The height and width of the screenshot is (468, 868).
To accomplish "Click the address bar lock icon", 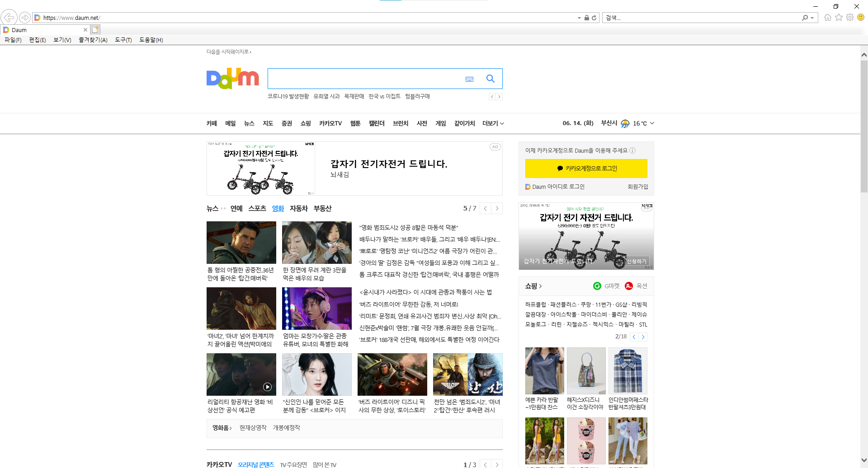I will [586, 18].
